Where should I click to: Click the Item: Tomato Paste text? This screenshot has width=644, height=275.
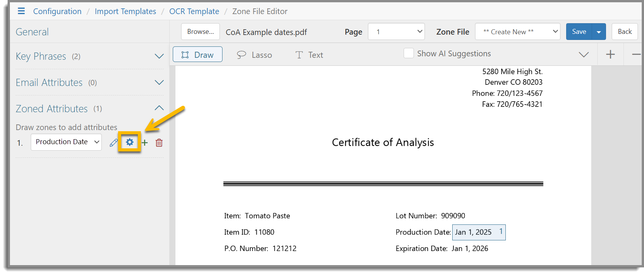click(257, 216)
